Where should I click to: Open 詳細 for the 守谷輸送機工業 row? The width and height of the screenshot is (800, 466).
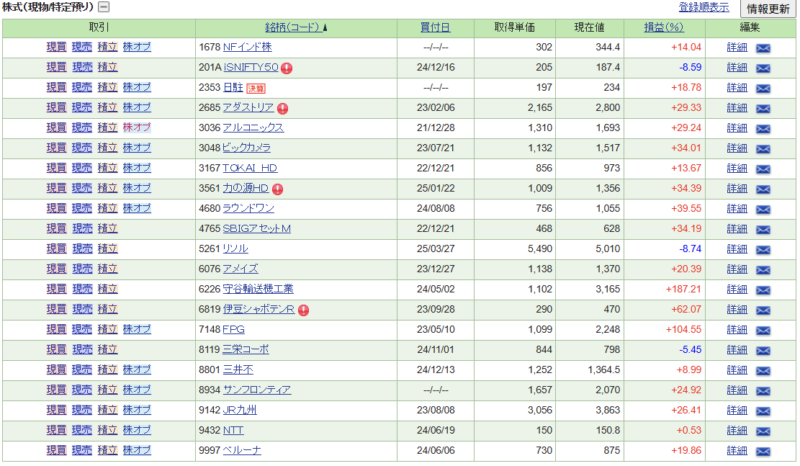click(737, 289)
